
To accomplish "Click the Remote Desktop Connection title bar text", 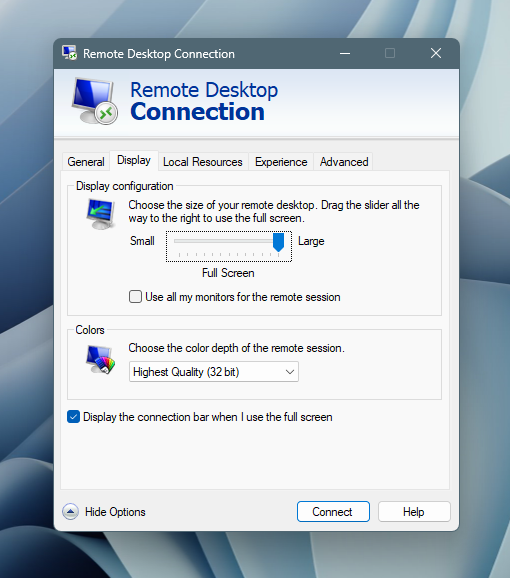I will (159, 54).
